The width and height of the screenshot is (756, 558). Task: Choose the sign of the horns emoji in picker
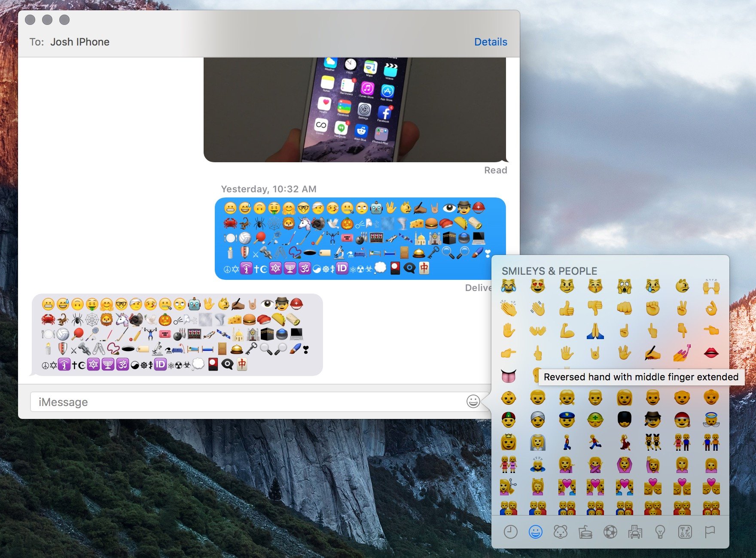coord(595,353)
